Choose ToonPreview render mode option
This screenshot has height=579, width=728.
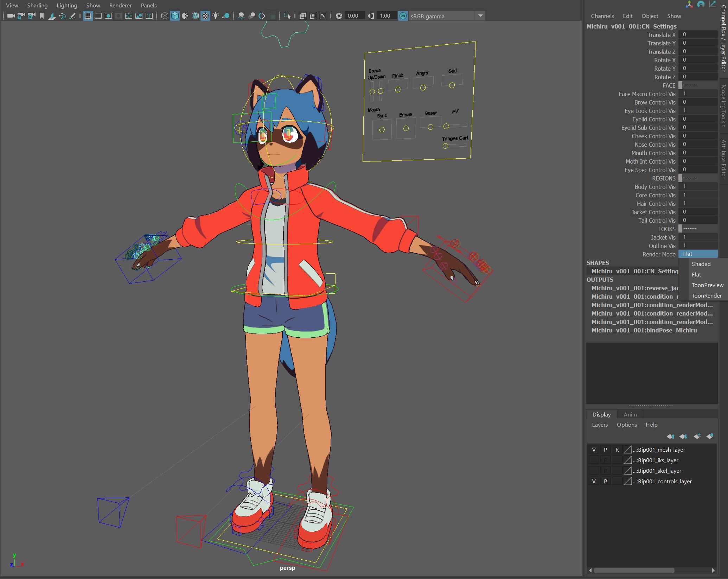[x=707, y=285]
